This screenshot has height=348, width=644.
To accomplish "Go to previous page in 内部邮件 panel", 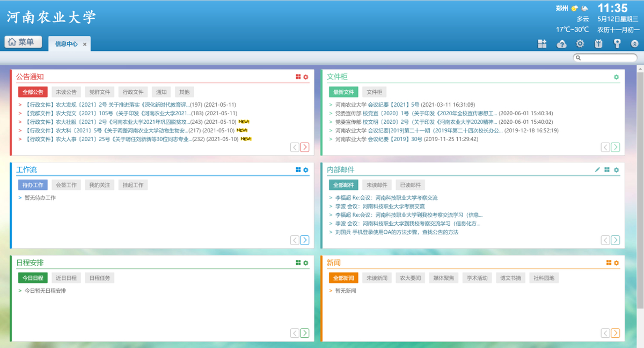I will (x=605, y=240).
